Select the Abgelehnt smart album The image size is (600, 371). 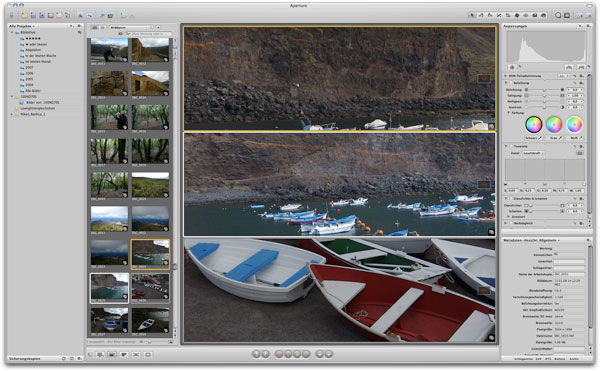click(33, 50)
